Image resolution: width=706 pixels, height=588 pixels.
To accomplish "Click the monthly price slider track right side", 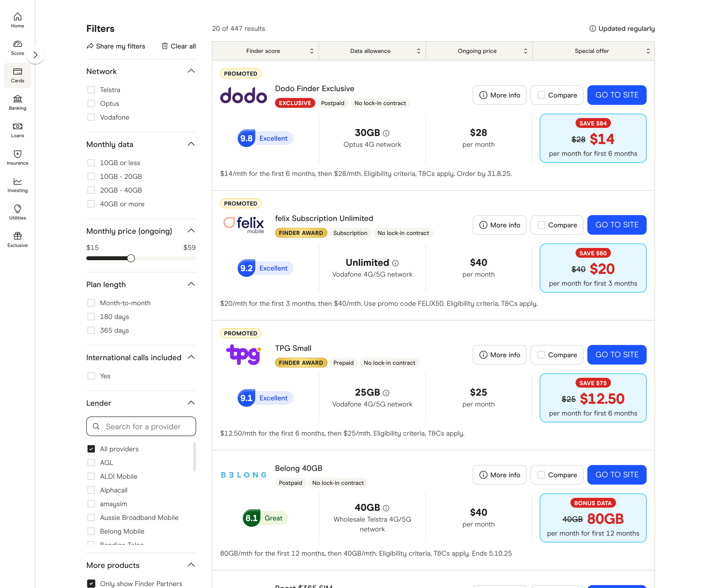I will point(165,258).
